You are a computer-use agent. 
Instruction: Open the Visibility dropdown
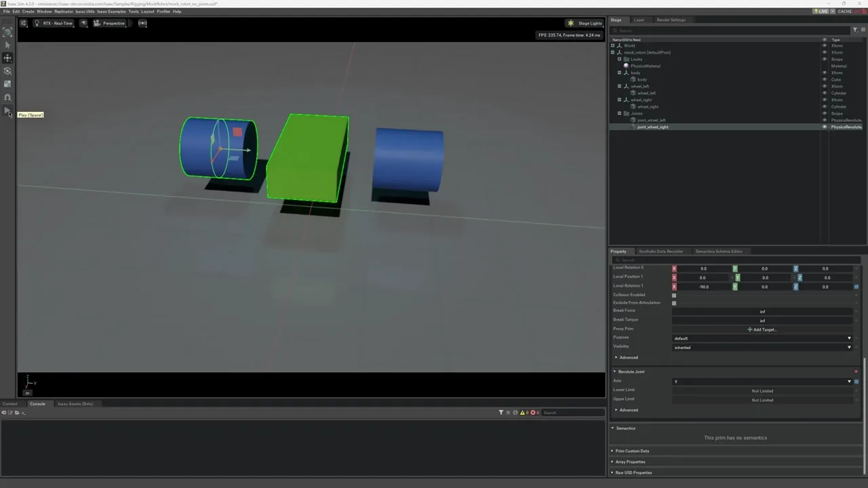tap(762, 347)
